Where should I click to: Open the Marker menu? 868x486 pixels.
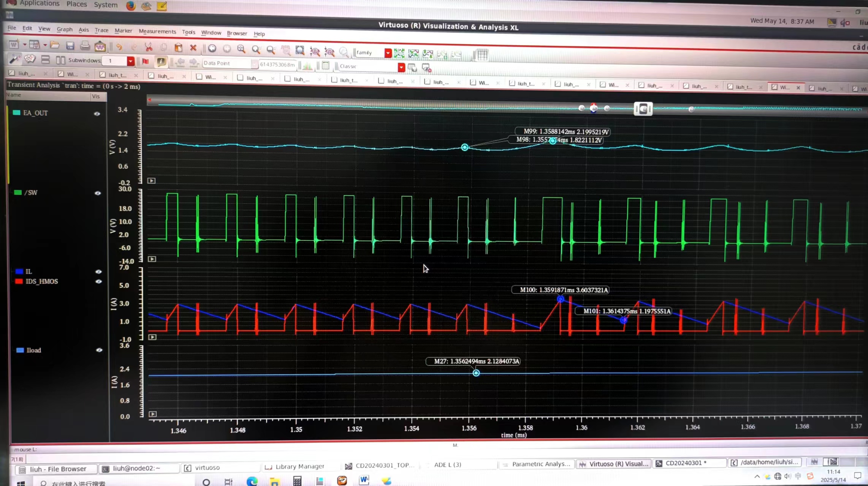coord(123,31)
